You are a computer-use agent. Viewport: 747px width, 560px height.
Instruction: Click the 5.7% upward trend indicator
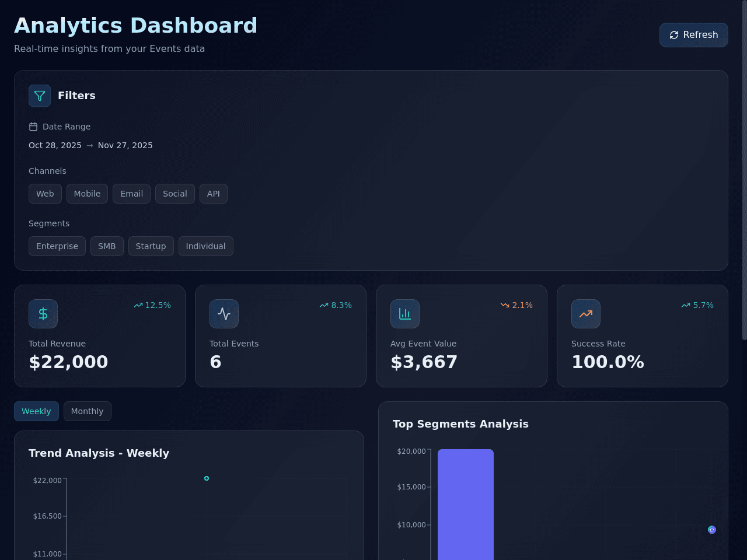(697, 305)
